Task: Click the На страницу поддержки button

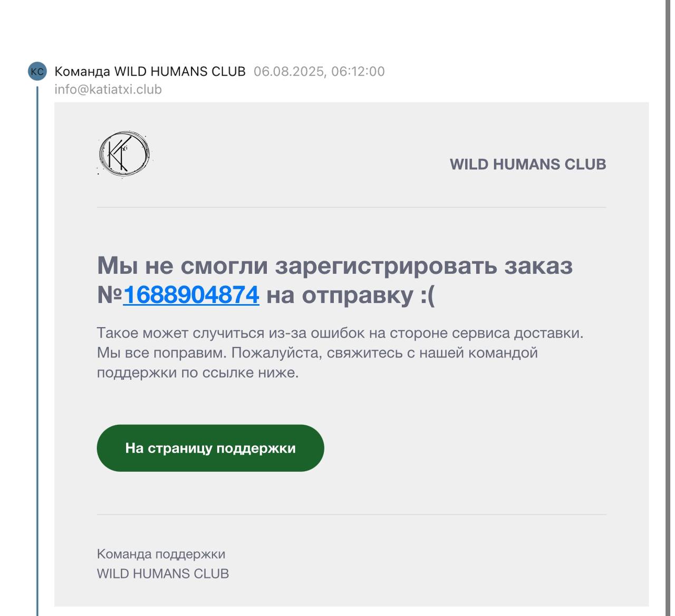Action: [x=210, y=448]
